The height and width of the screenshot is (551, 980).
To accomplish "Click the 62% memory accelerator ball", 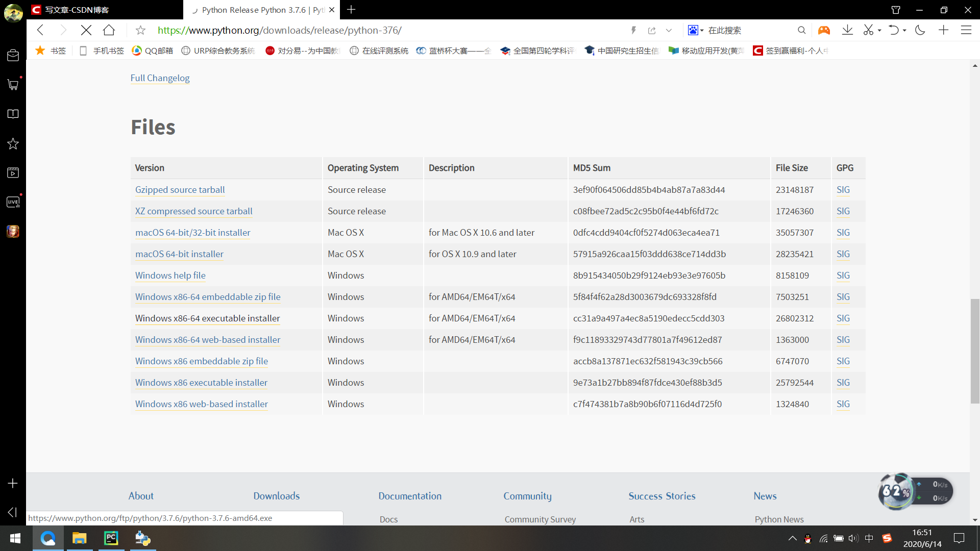I will tap(896, 492).
